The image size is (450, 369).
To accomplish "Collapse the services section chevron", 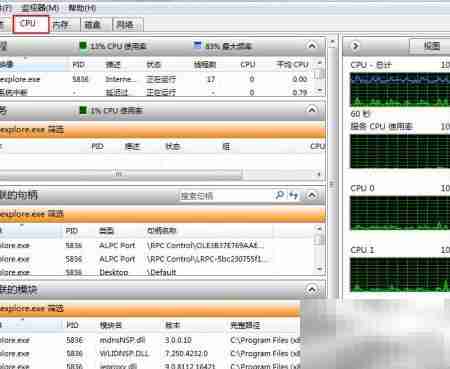I will 312,110.
